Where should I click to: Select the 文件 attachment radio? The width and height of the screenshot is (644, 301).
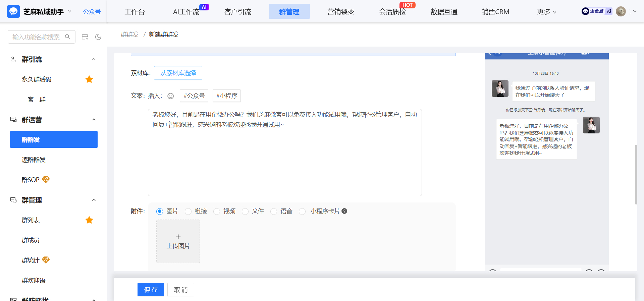point(245,212)
